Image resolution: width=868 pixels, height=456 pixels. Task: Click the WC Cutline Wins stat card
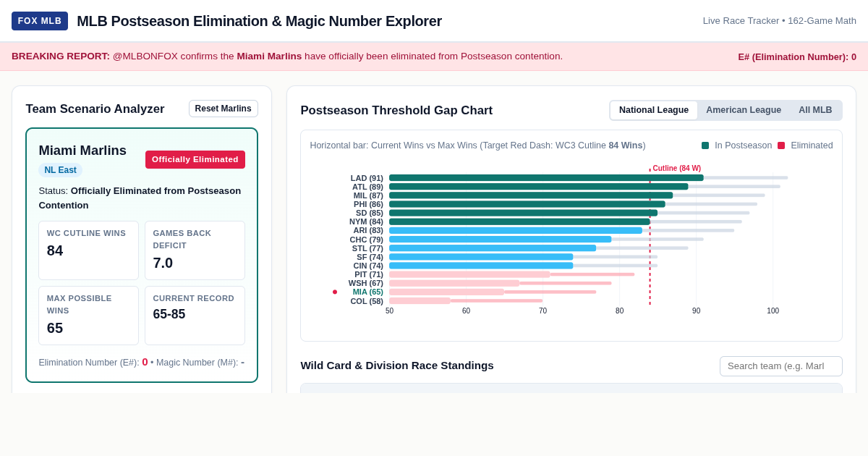pyautogui.click(x=88, y=250)
